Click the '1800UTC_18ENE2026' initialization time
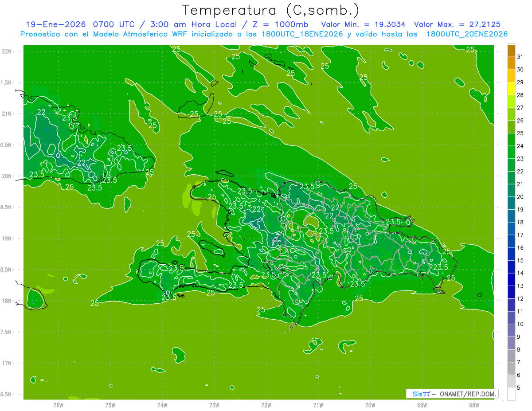The width and height of the screenshot is (532, 411). tap(301, 34)
